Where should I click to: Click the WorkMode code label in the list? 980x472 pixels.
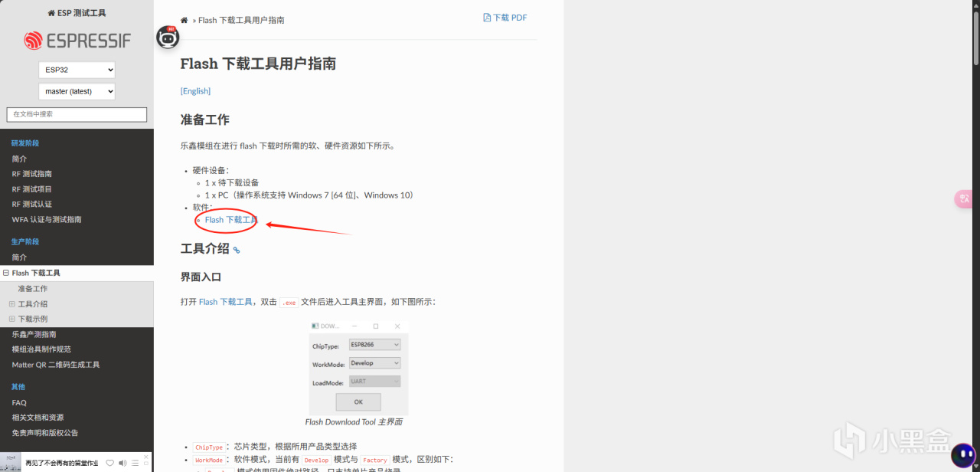[209, 461]
